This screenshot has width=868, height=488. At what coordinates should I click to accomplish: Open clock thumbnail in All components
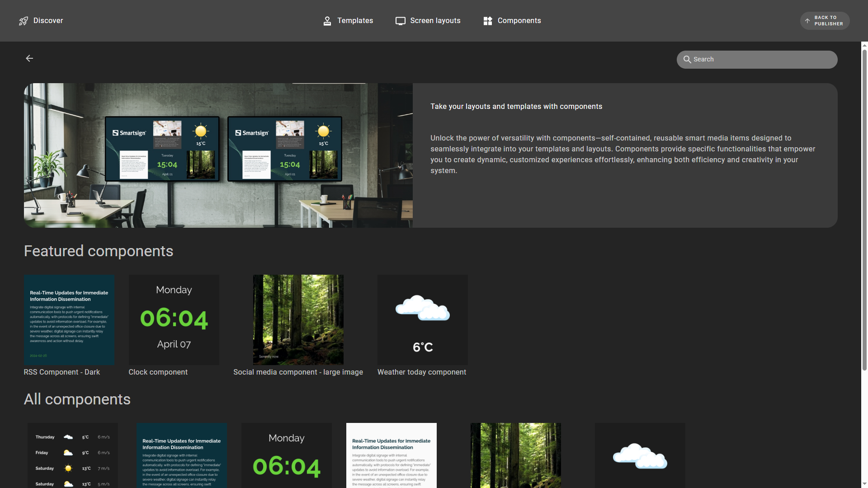(287, 455)
